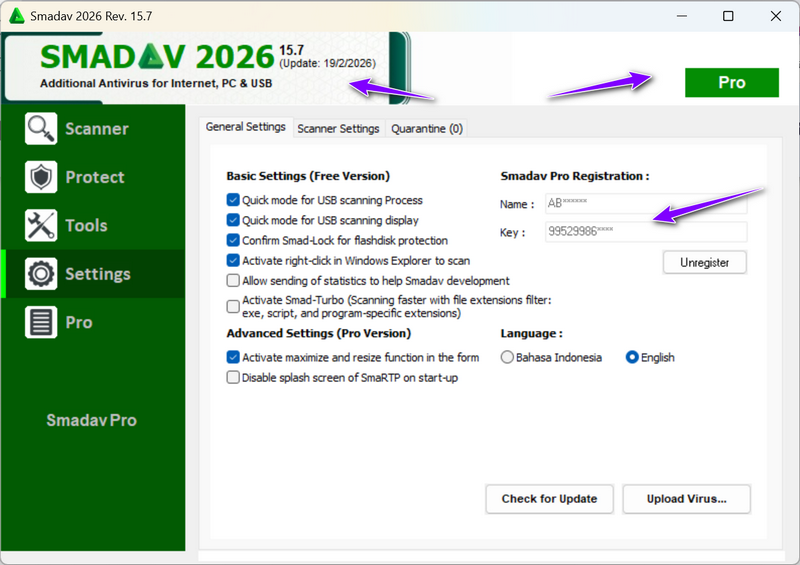Click the Tools wrench-and-screwdriver icon

pos(41,225)
